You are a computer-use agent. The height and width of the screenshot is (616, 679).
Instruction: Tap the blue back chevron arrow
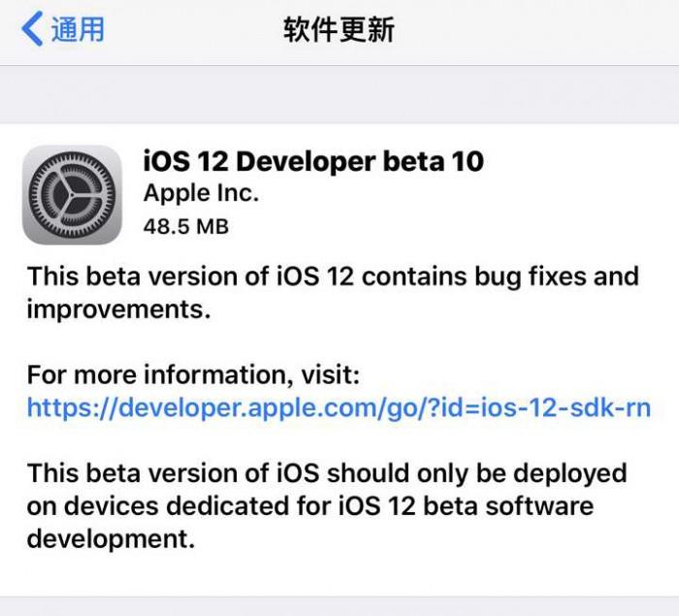[x=31, y=30]
